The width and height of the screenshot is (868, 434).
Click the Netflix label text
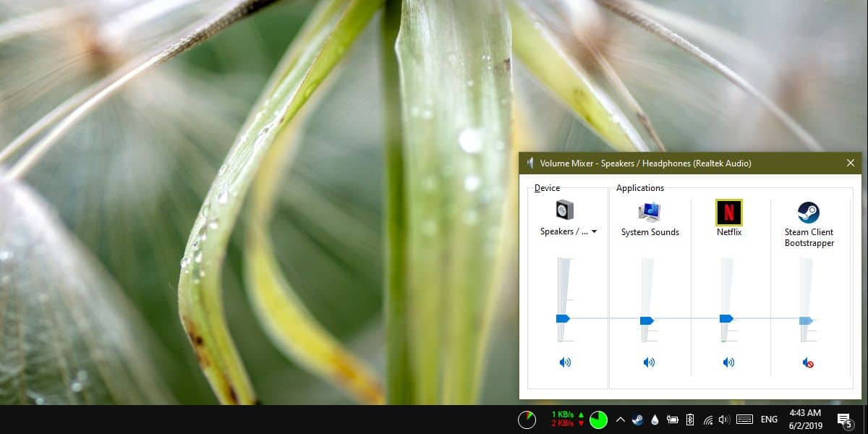point(729,232)
